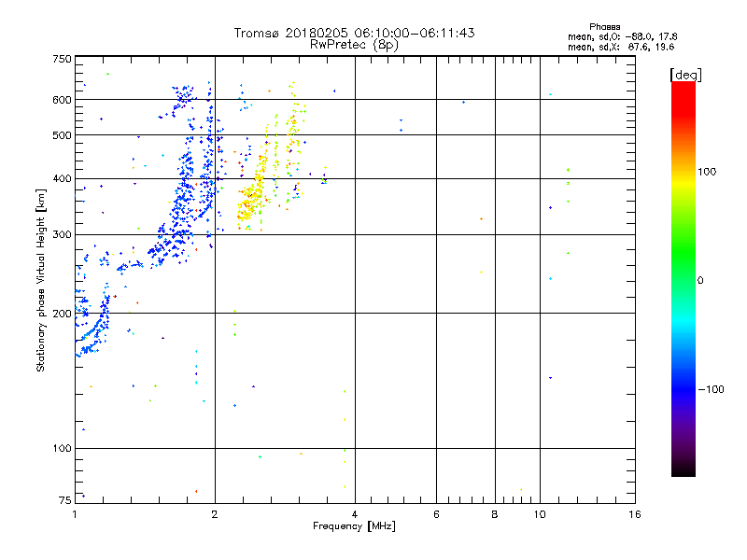This screenshot has width=747, height=560.
Task: Click the y-axis tick label '200'
Action: click(62, 314)
